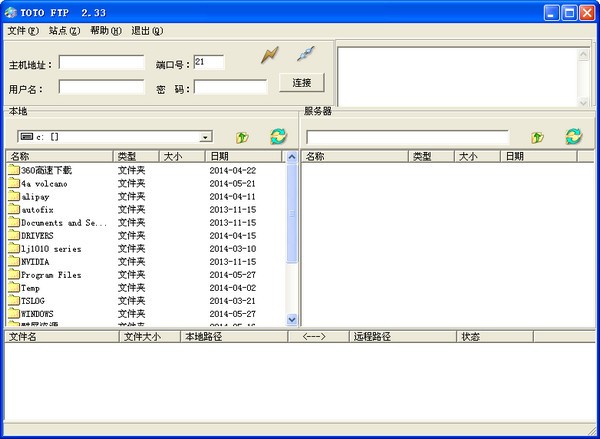Sort local list by 日期 column
The height and width of the screenshot is (439, 600).
(x=243, y=156)
